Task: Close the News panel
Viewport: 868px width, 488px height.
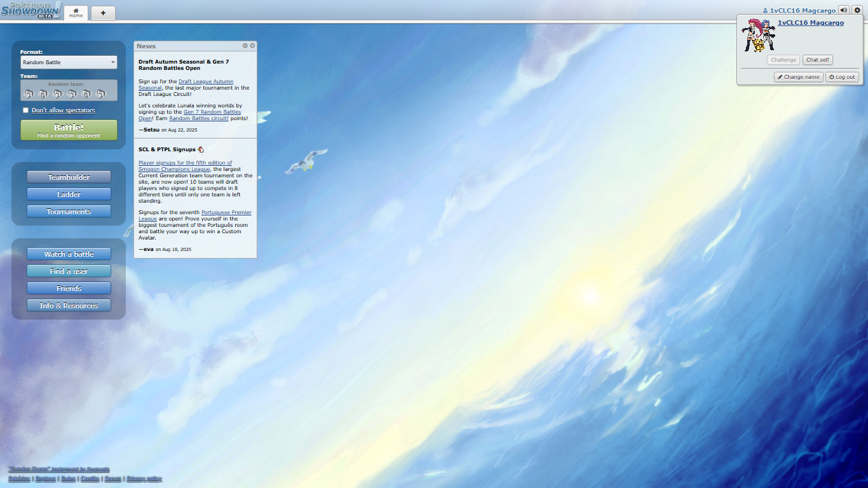Action: [252, 46]
